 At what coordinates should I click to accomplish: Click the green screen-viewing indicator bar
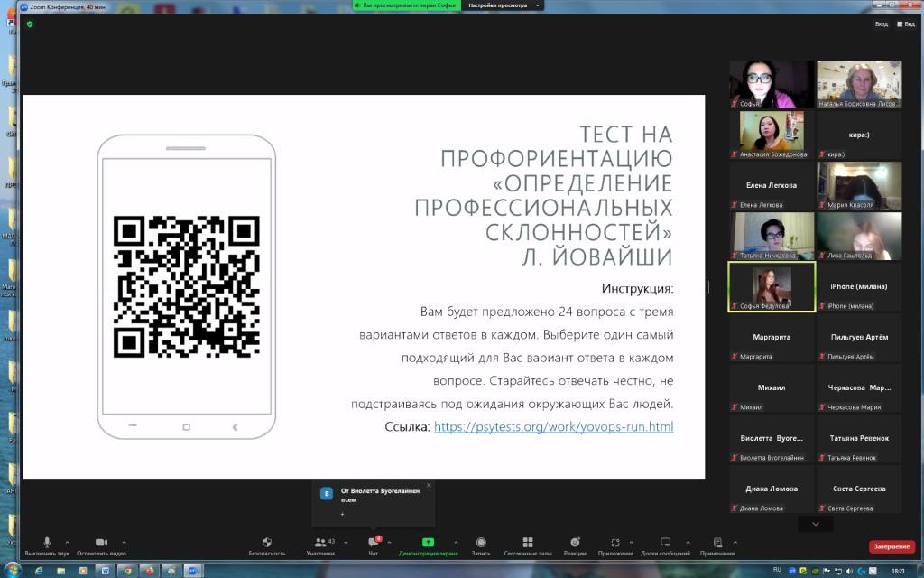click(407, 5)
